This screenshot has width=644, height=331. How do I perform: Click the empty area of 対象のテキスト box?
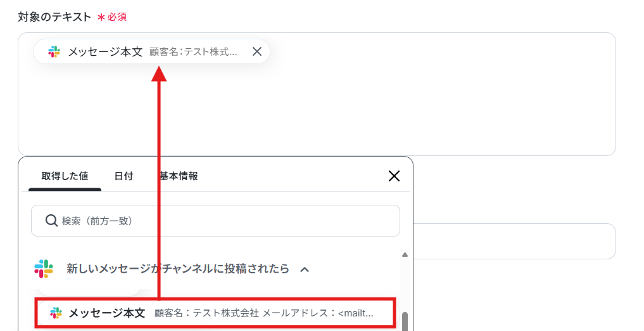tap(411, 107)
